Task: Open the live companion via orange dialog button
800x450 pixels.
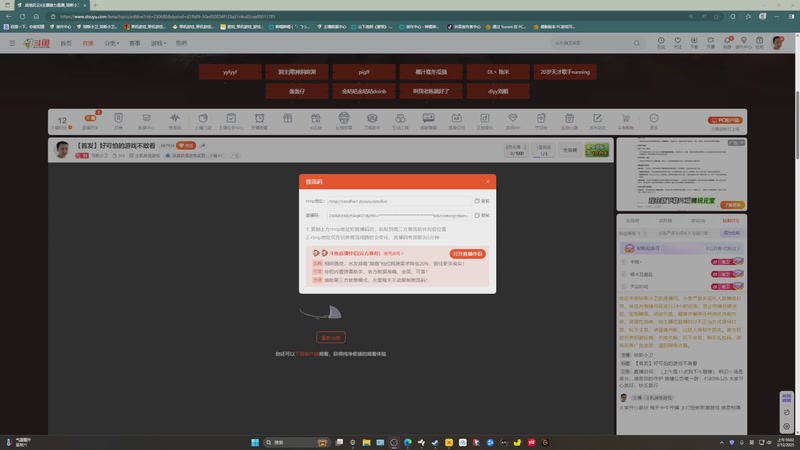Action: pos(467,254)
